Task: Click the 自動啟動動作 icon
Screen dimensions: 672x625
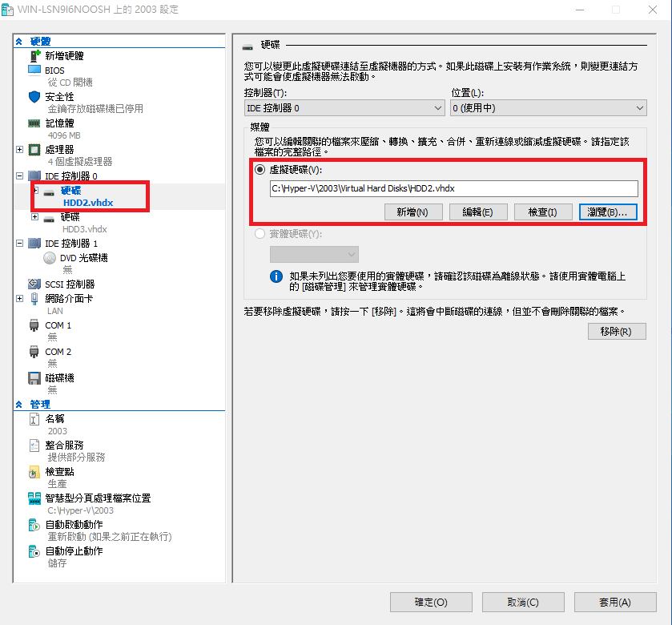Action: pos(34,525)
